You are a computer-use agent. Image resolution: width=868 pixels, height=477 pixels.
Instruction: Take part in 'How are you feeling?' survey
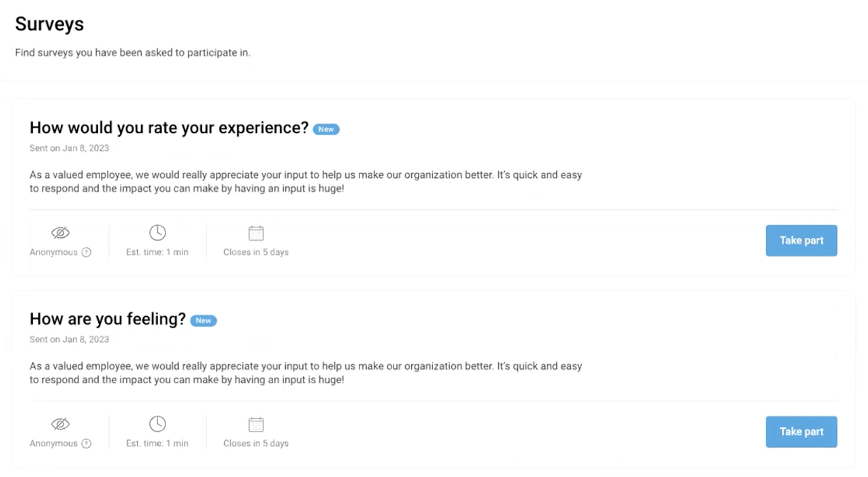pos(801,432)
